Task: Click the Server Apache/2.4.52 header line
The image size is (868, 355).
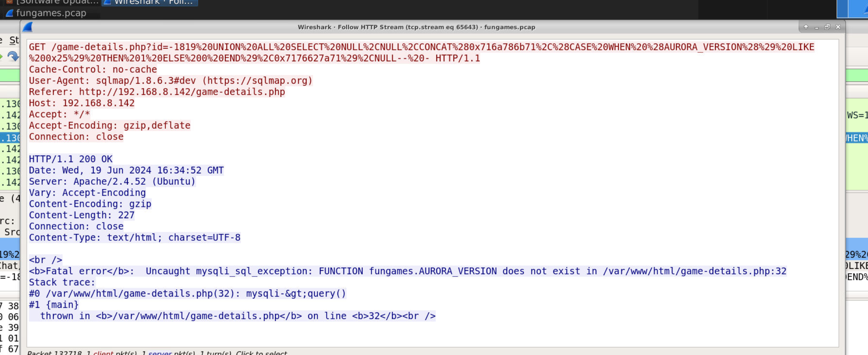Action: point(112,182)
